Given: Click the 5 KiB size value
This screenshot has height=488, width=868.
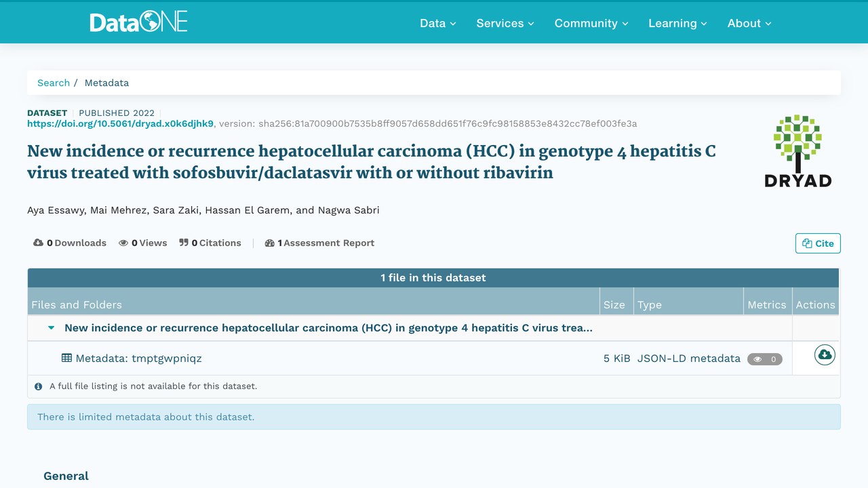Looking at the screenshot, I should click(x=617, y=358).
